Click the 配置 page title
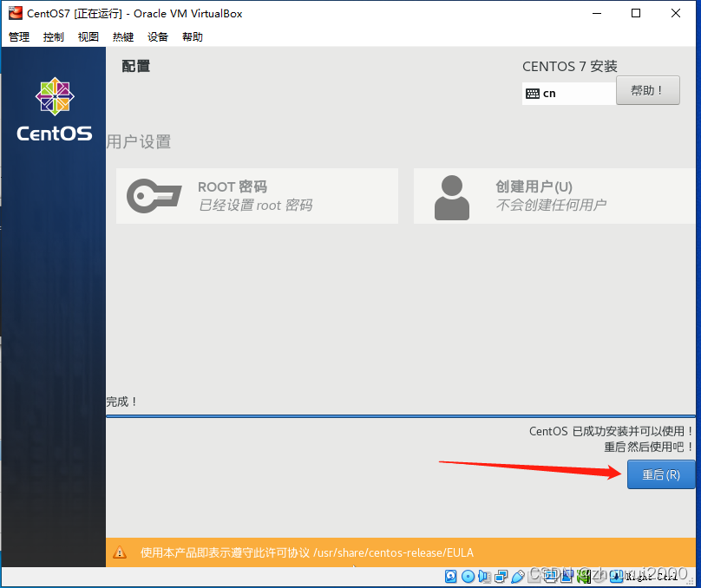This screenshot has width=701, height=588. tap(136, 66)
